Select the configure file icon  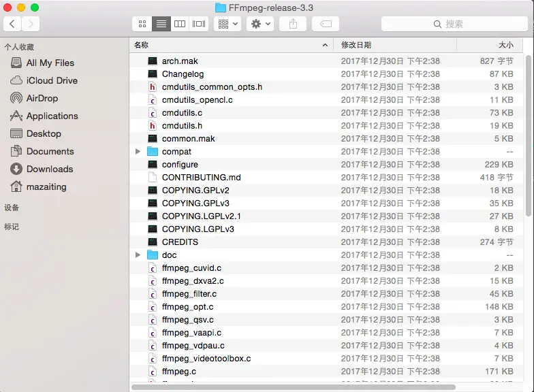[153, 165]
